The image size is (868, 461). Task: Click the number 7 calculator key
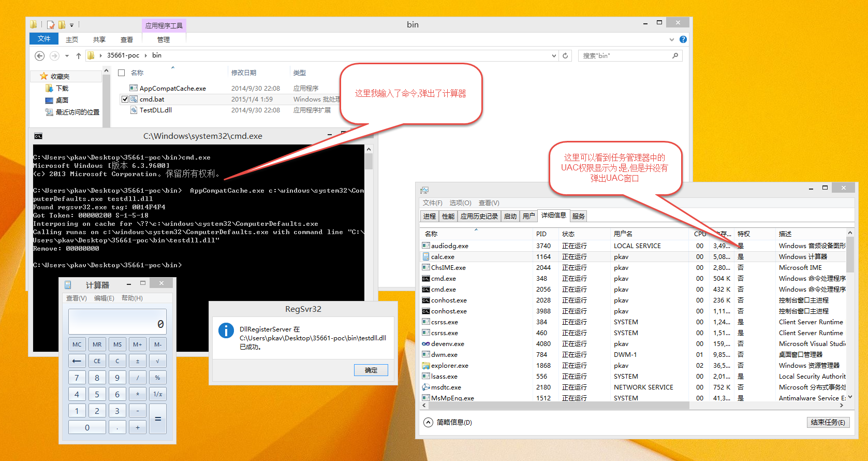pyautogui.click(x=77, y=378)
